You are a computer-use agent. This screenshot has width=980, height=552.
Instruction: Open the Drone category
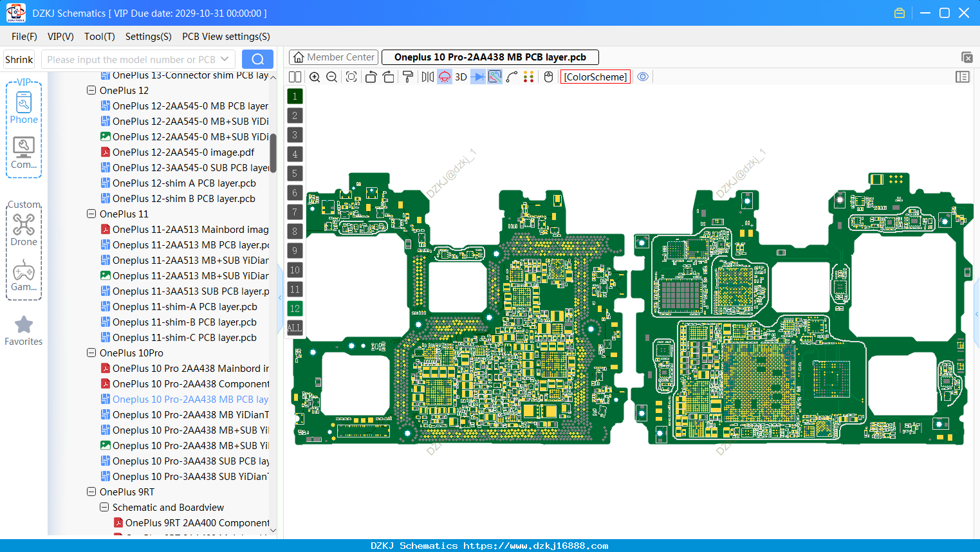coord(24,230)
